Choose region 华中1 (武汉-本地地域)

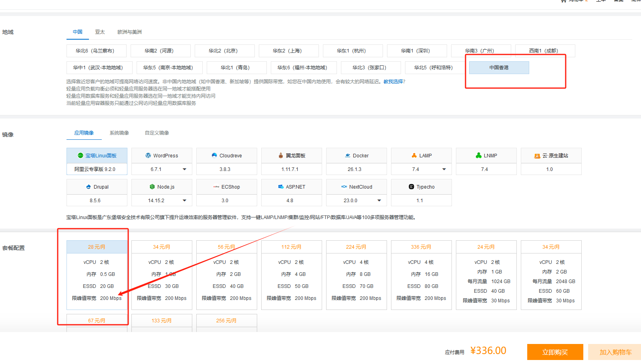click(99, 68)
